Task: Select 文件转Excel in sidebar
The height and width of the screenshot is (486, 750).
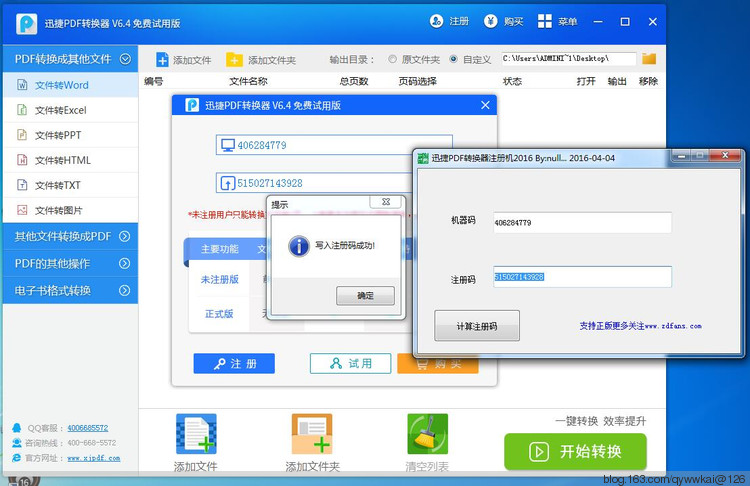Action: (70, 110)
